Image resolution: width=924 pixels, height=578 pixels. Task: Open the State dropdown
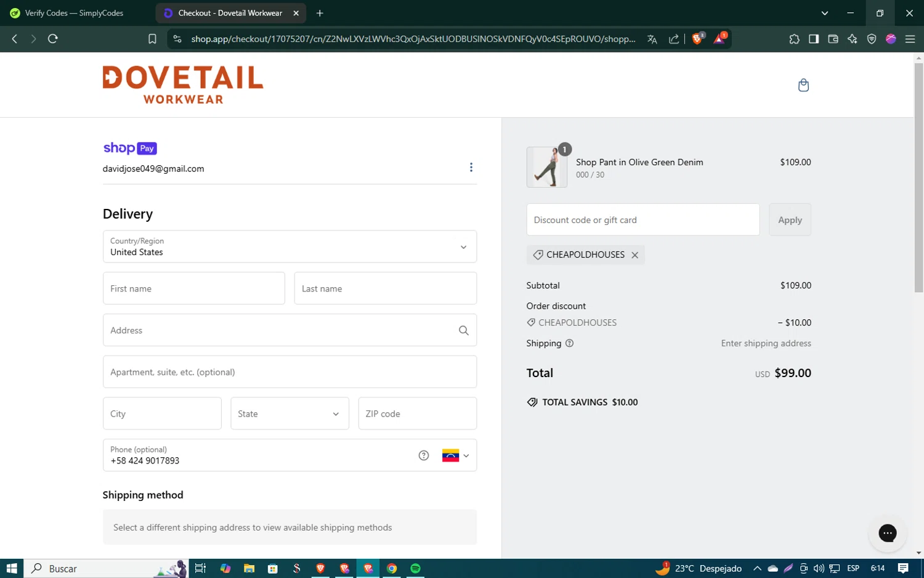(290, 413)
